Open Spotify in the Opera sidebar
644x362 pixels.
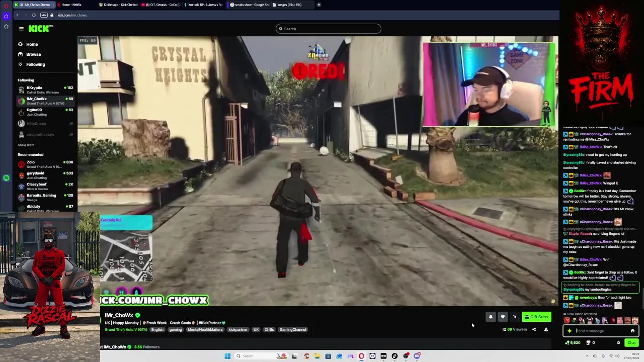(6, 178)
